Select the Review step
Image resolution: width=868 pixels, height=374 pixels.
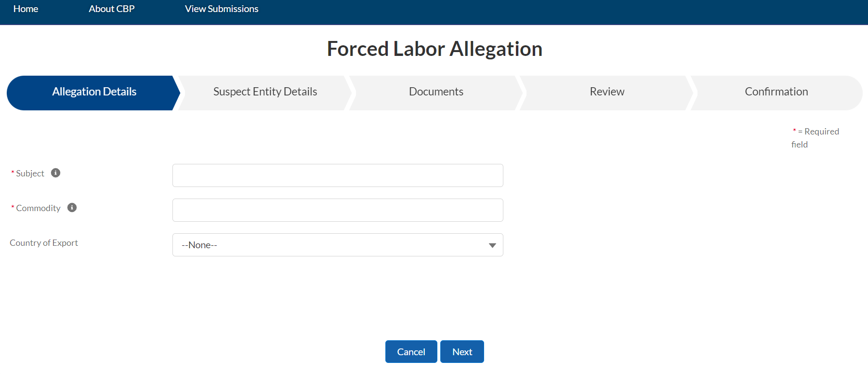click(607, 92)
